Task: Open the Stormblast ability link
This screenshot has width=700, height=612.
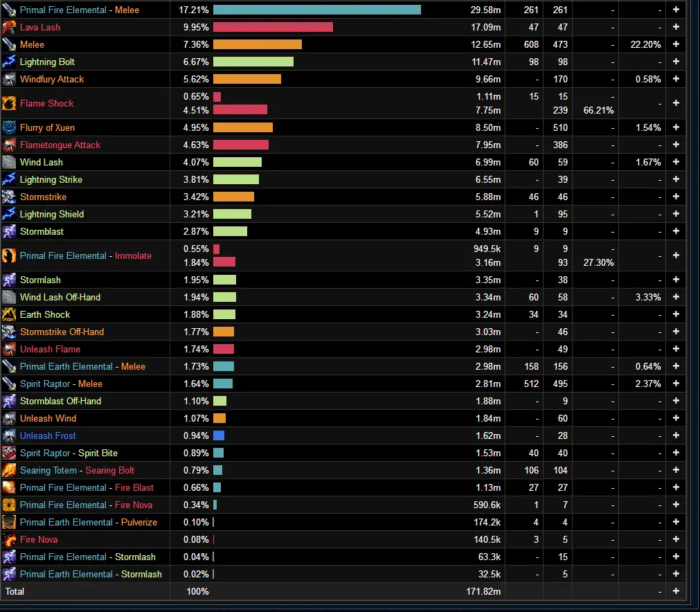Action: [x=42, y=231]
